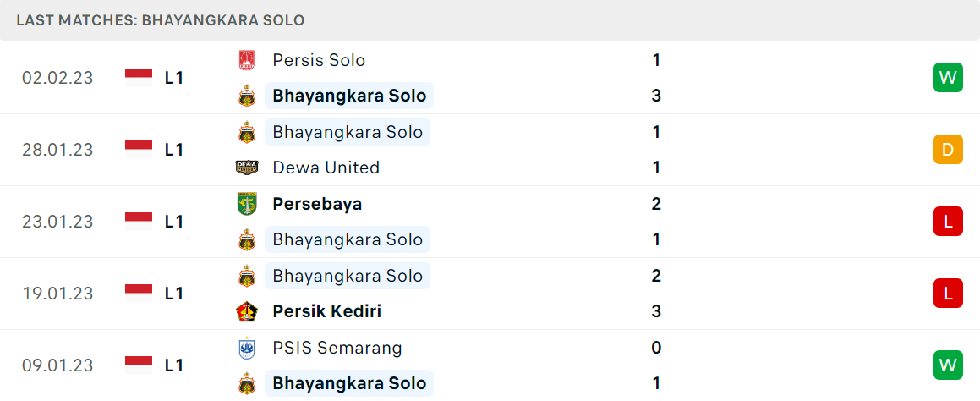Open the Persebaya team link
The image size is (980, 401).
(317, 204)
